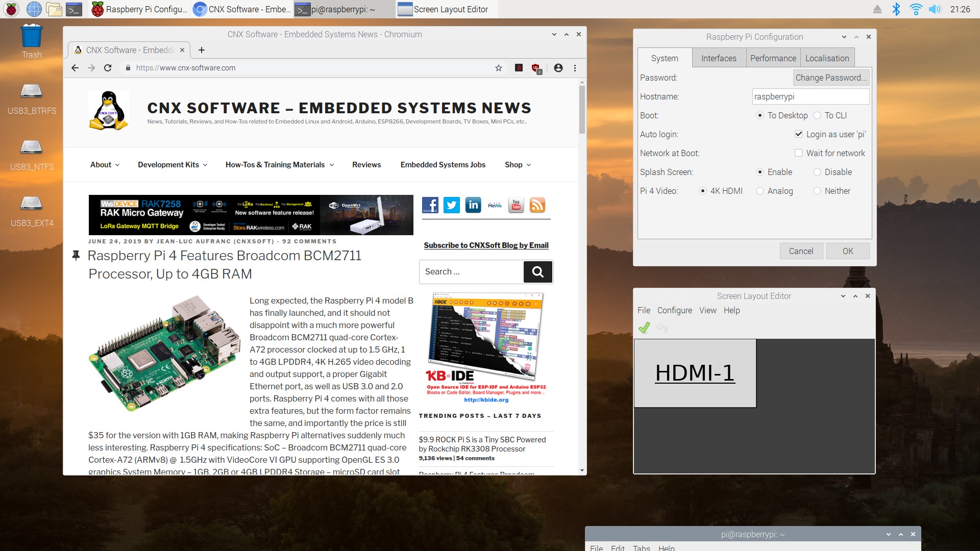
Task: Bookmark this page with the star icon
Action: (499, 68)
